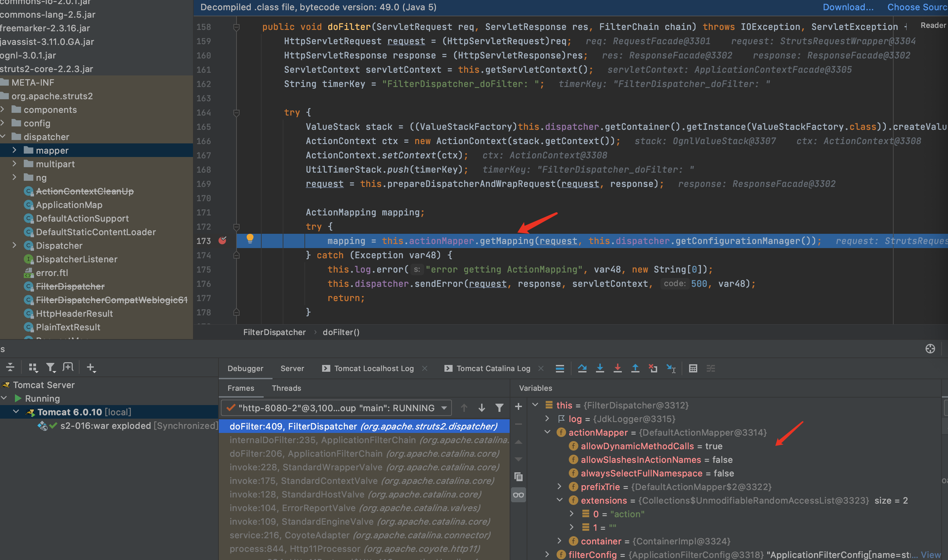
Task: Close the Tomcat Catalina Log tab
Action: 541,368
